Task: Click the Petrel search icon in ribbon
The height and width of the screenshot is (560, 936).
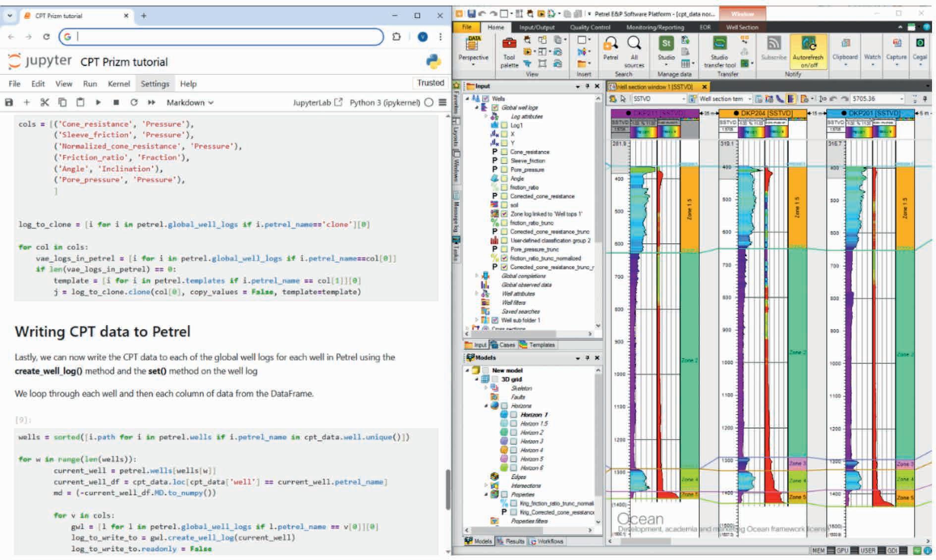Action: [610, 49]
